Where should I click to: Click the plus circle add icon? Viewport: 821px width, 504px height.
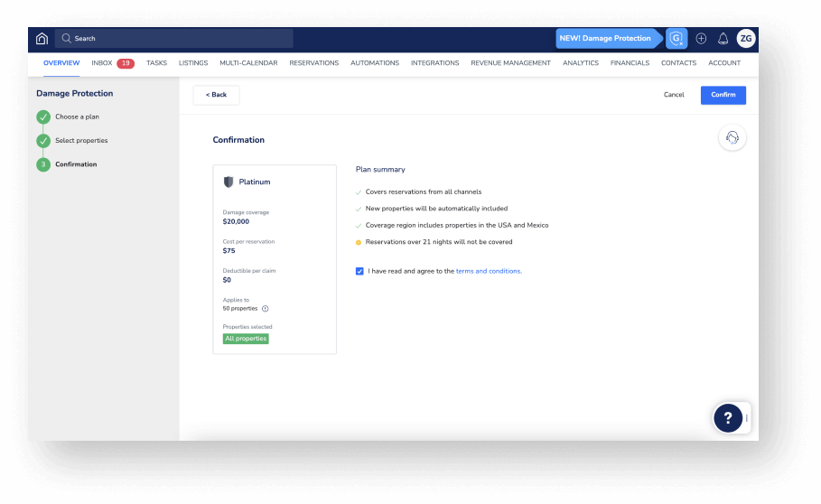click(701, 38)
